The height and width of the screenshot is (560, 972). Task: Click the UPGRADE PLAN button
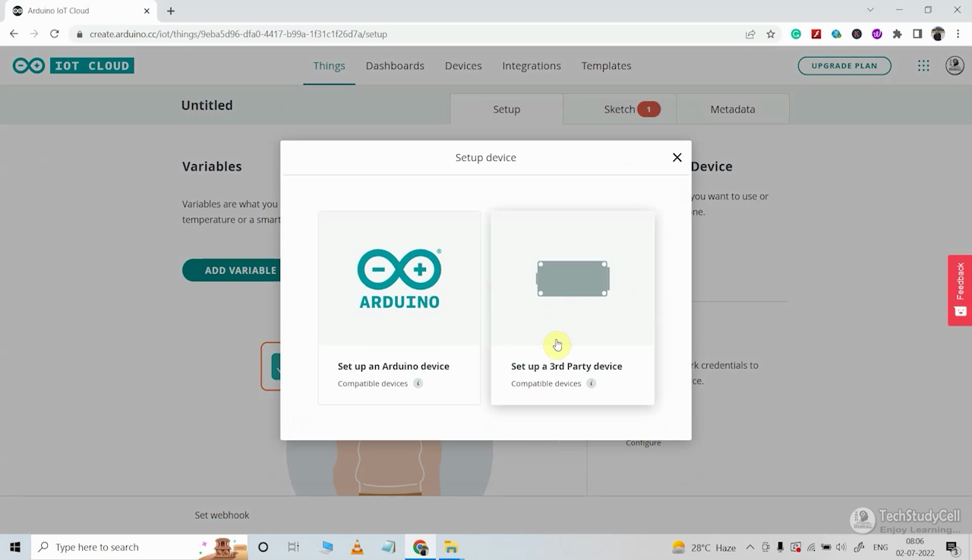click(x=844, y=65)
